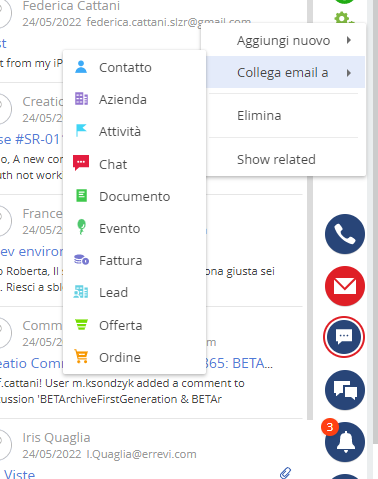
Task: Open the Viste email subject link
Action: pyautogui.click(x=19, y=474)
